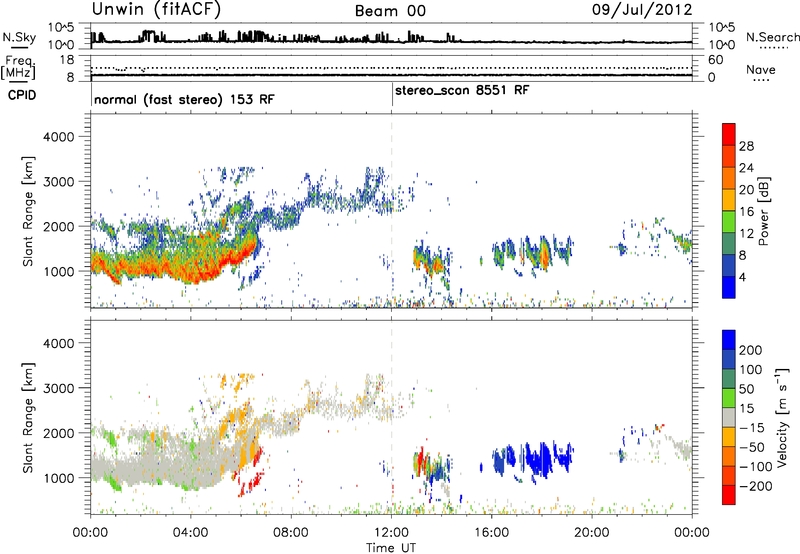
Task: Click the '3000' tick on velocity panel
Action: click(x=58, y=388)
